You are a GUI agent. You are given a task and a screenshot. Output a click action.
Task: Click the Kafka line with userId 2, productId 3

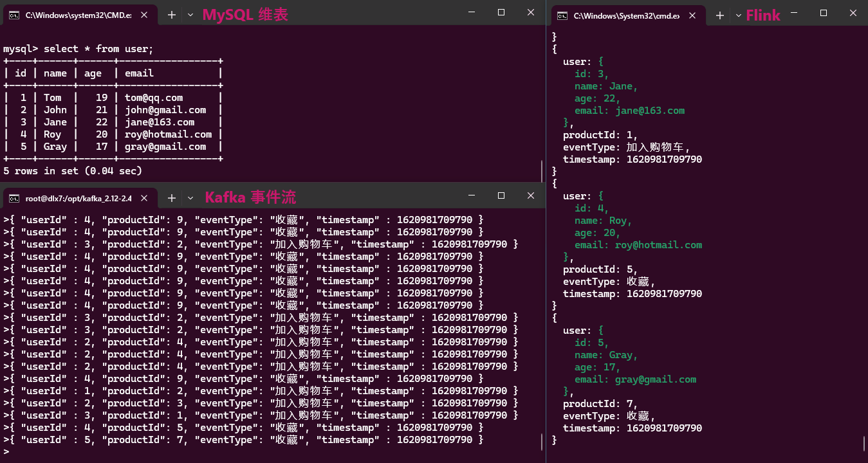(x=261, y=403)
